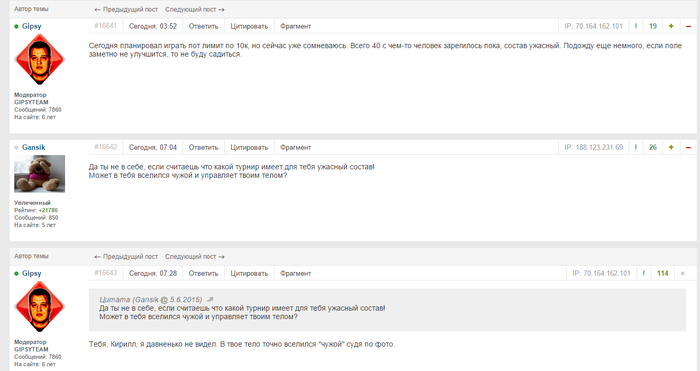
Task: Click Ответить on post #16641
Action: click(203, 26)
